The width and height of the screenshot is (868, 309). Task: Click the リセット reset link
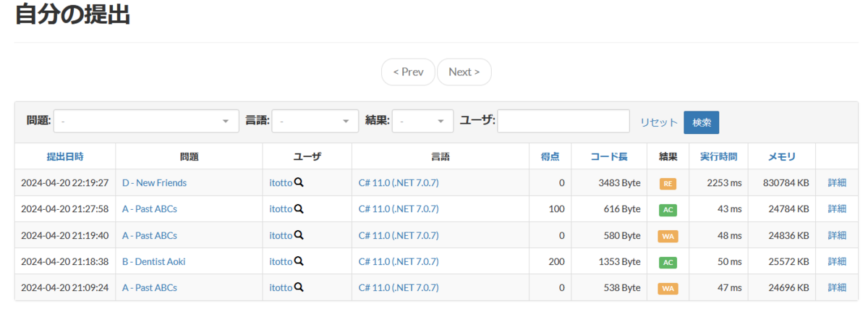(658, 122)
